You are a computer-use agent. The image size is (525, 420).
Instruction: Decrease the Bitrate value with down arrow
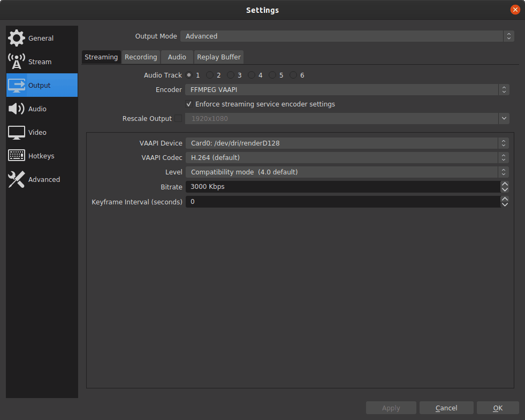point(505,190)
